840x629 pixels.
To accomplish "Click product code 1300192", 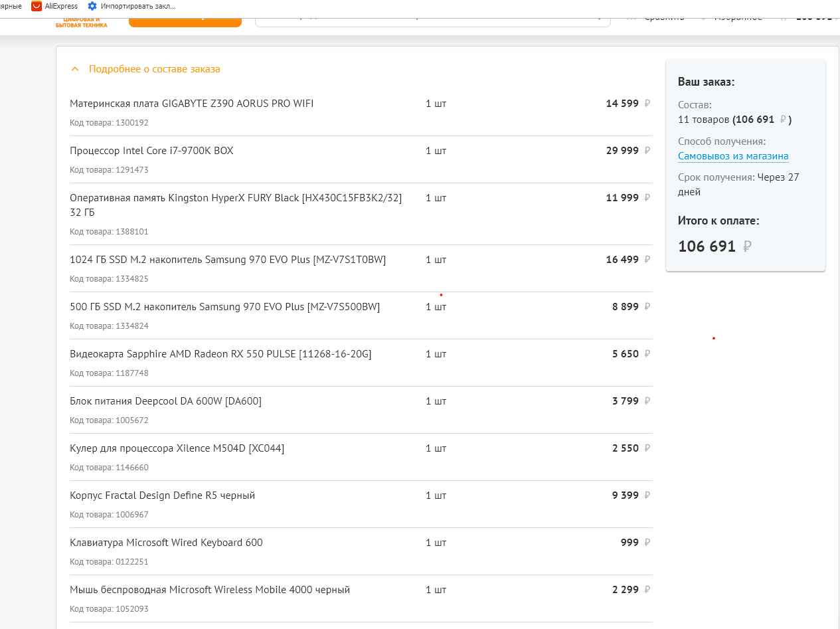I will point(109,123).
